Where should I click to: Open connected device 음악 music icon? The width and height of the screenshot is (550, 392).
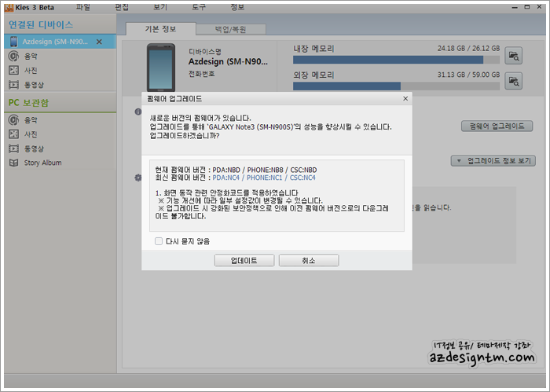click(x=13, y=56)
